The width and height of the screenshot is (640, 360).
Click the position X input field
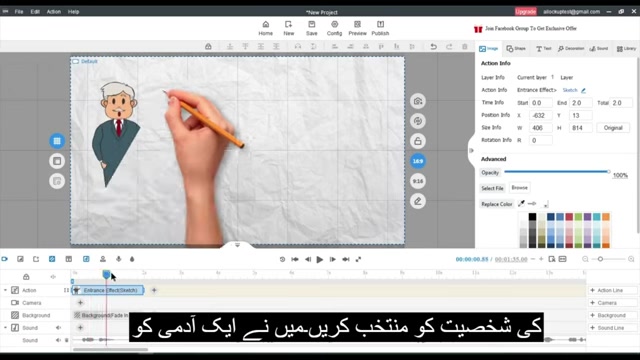(x=541, y=116)
